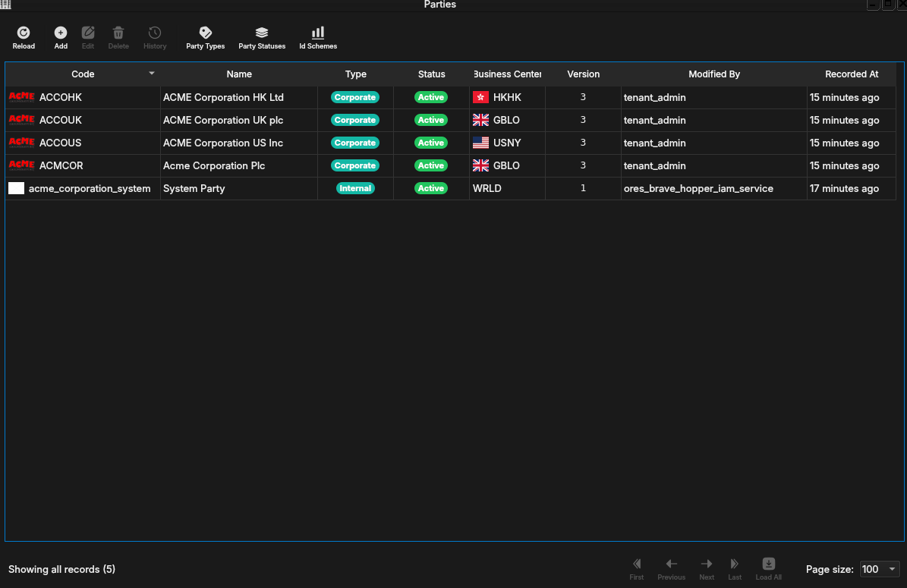The height and width of the screenshot is (588, 907).
Task: Sort by Name column header
Action: click(239, 74)
